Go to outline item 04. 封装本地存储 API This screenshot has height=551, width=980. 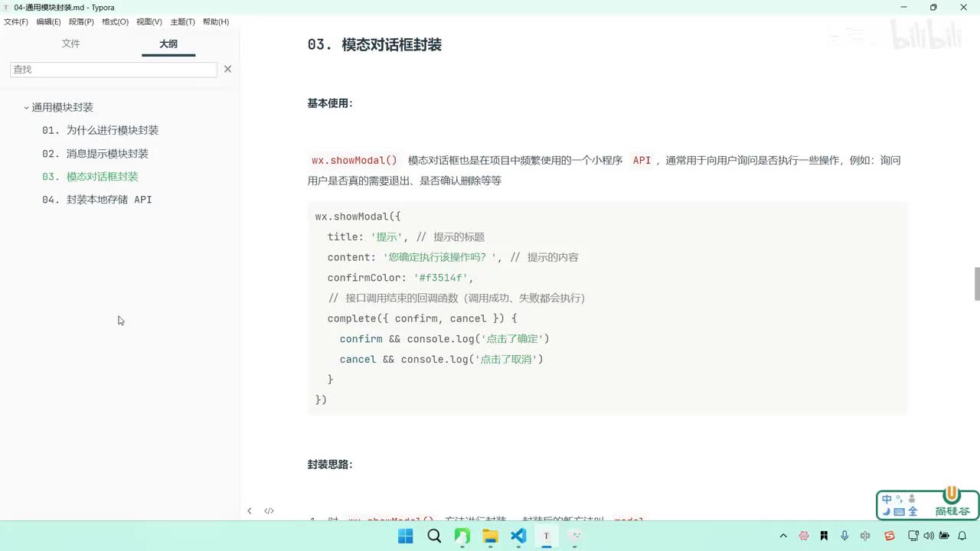pos(97,199)
